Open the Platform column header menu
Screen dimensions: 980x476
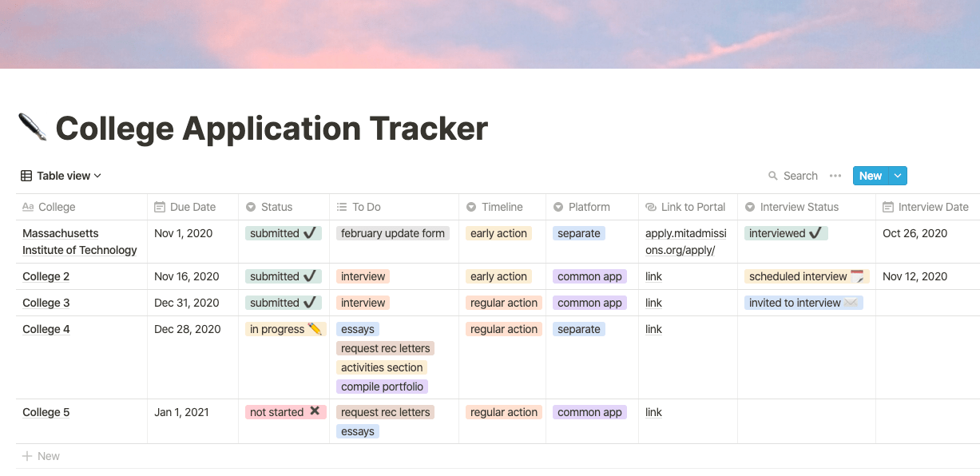tap(589, 207)
